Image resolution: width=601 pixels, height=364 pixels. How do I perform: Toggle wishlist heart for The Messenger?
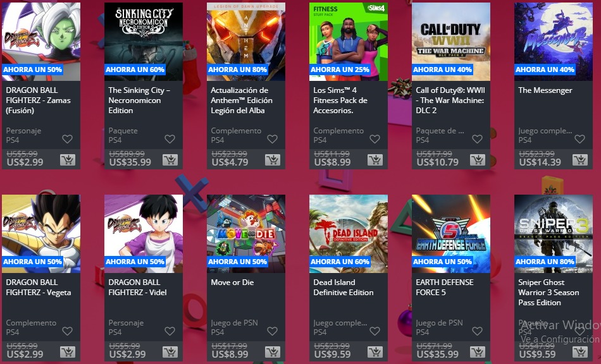580,139
